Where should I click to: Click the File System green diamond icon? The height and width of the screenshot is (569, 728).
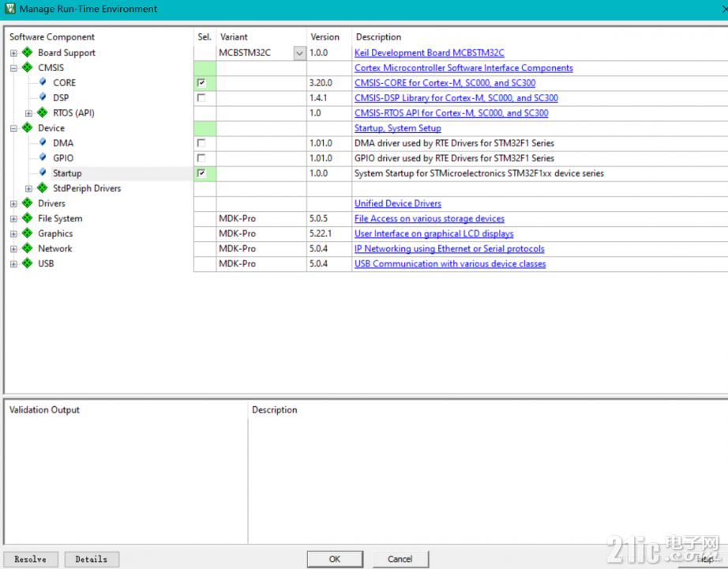(28, 217)
